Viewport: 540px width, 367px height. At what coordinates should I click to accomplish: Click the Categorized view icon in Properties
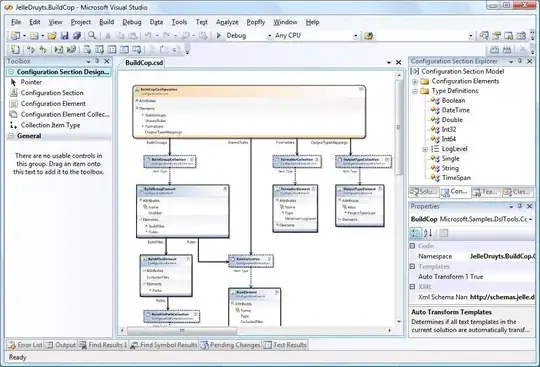(416, 233)
